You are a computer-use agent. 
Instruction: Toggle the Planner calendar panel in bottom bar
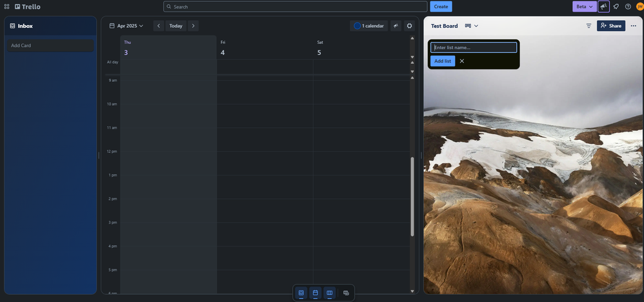[x=316, y=293]
